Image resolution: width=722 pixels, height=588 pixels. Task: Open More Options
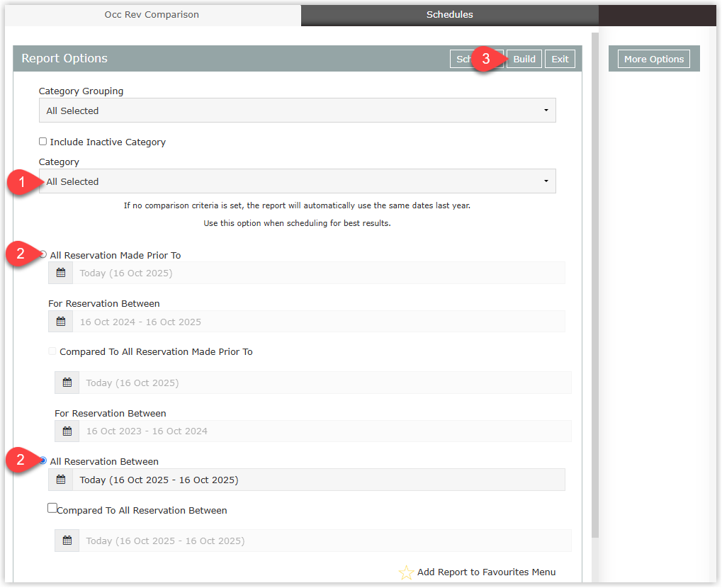click(x=654, y=59)
